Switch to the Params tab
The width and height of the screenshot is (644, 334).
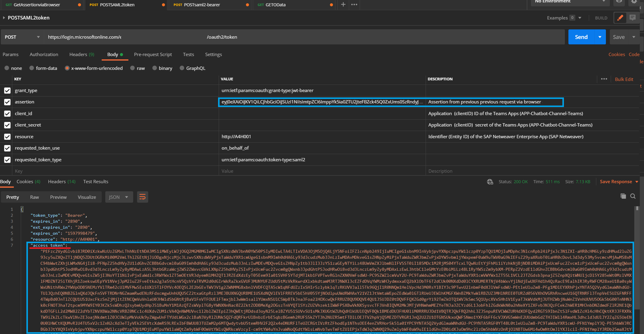tap(10, 54)
